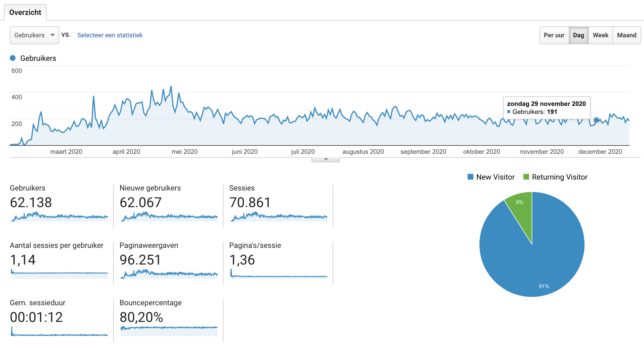This screenshot has height=346, width=644.
Task: Click the 'Paginaweergaven' label
Action: tap(149, 246)
